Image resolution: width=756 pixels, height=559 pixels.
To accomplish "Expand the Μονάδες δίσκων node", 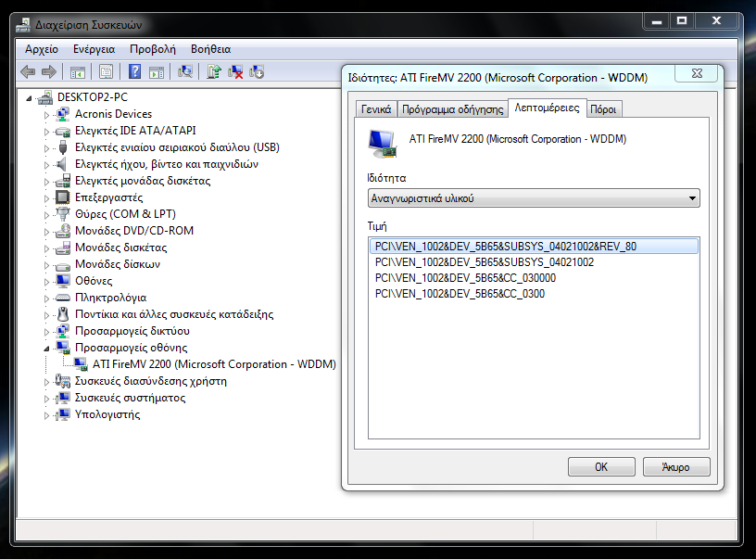I will [46, 265].
